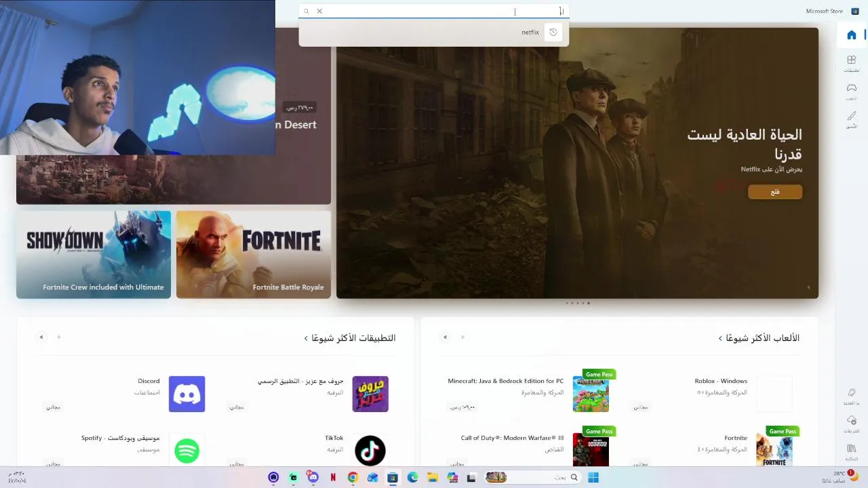Click the history clock icon beside netflix
The image size is (868, 488).
pyautogui.click(x=553, y=32)
